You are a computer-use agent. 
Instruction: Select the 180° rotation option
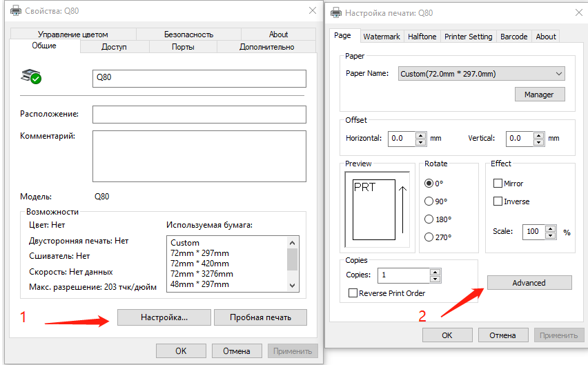tap(429, 219)
